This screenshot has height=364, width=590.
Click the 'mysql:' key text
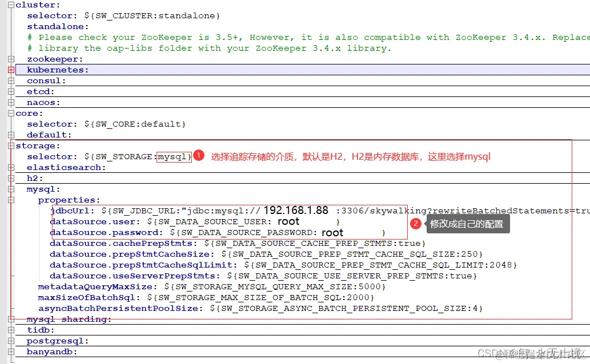(x=43, y=189)
